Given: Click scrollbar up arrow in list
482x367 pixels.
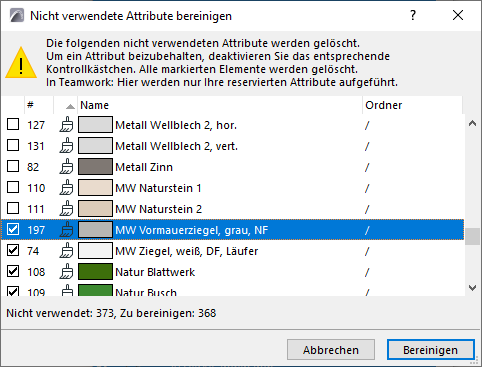Looking at the screenshot, I should 472,123.
